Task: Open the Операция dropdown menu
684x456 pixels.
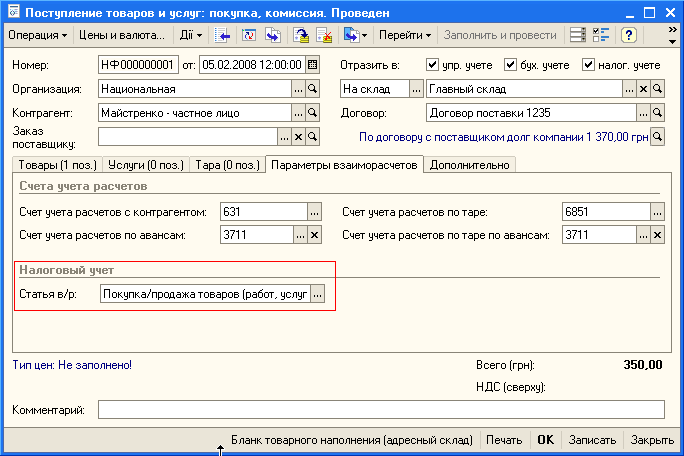Action: coord(38,35)
